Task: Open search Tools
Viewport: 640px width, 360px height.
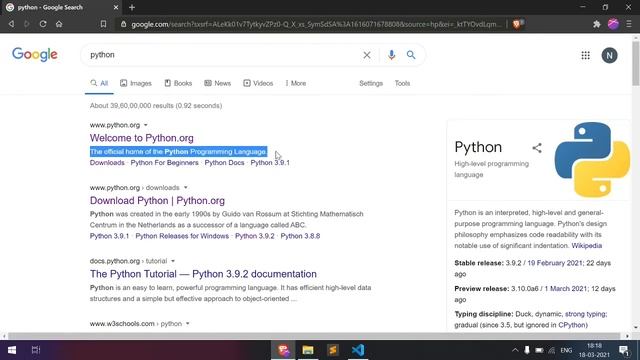Action: pyautogui.click(x=402, y=83)
